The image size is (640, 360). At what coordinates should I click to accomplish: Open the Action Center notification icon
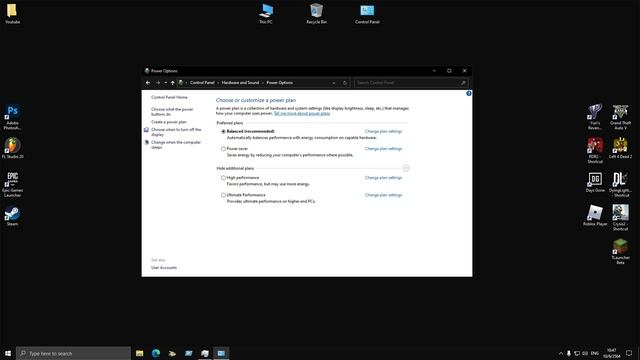[629, 353]
